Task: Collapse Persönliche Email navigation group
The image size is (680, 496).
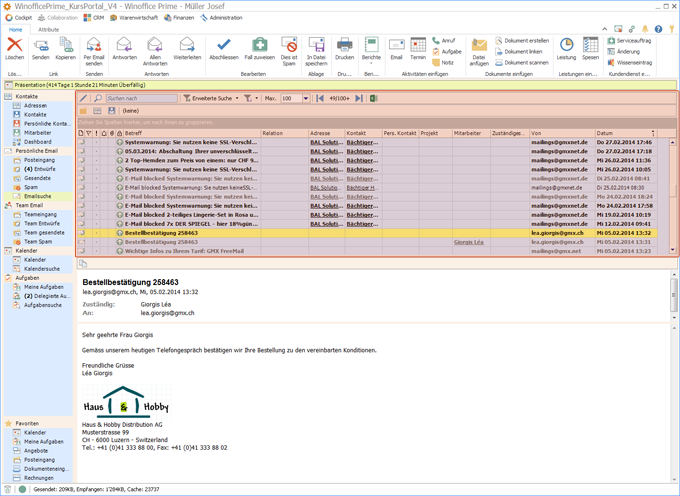Action: pos(38,151)
